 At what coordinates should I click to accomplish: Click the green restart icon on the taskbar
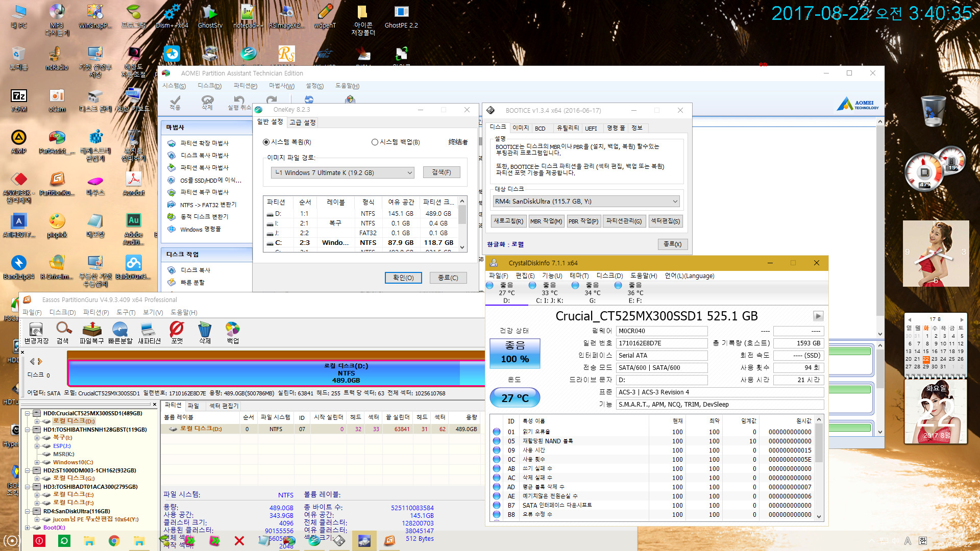coord(64,541)
